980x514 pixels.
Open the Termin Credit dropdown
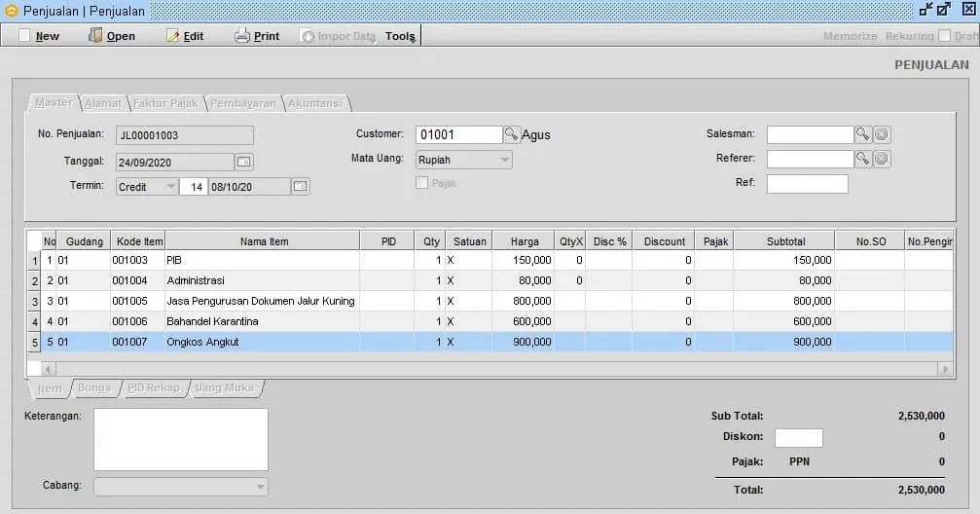tap(146, 186)
